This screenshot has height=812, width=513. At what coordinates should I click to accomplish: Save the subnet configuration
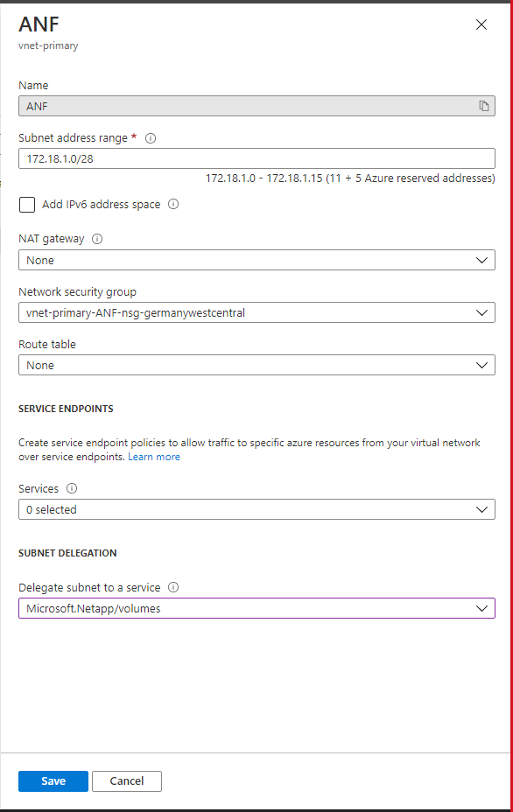[x=53, y=781]
